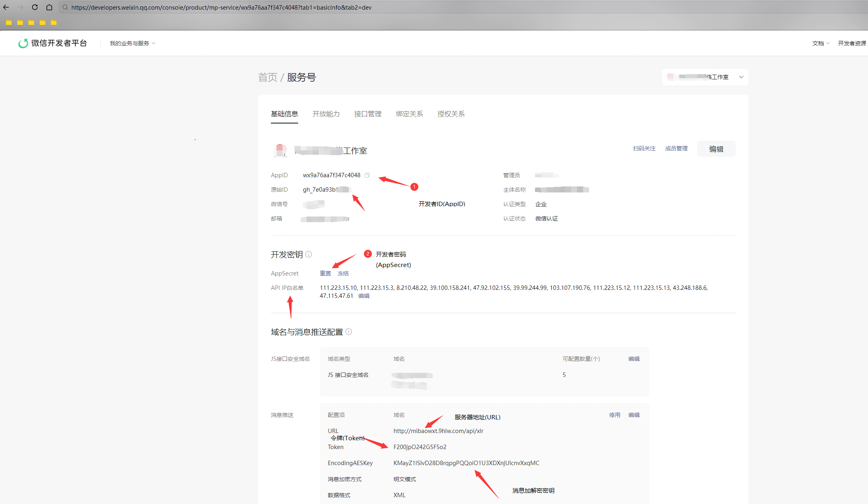Disable message push using 停用

click(x=614, y=415)
